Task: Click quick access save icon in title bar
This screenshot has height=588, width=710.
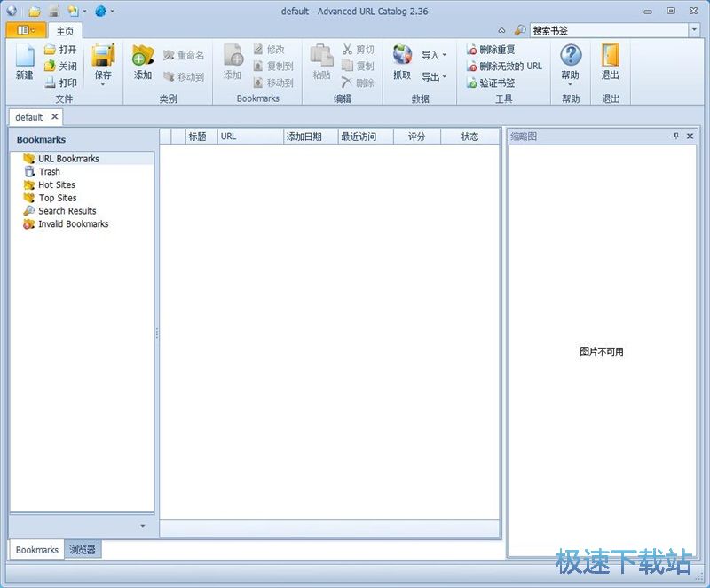Action: pos(54,11)
